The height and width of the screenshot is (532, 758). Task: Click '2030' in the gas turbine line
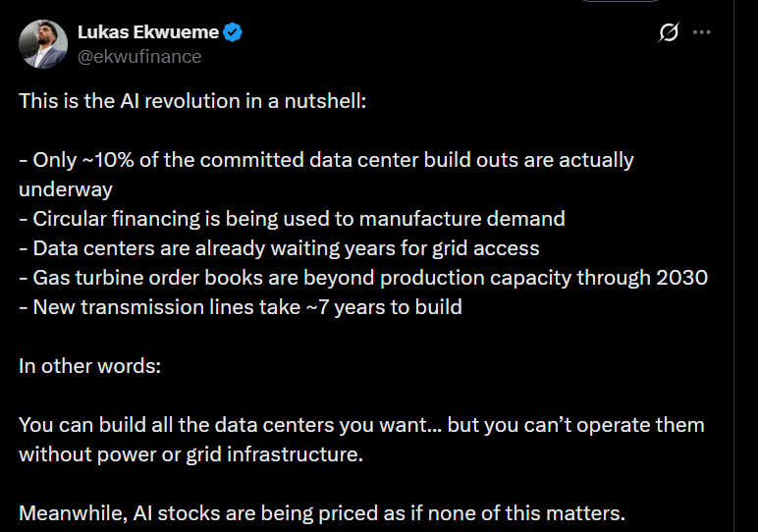click(681, 278)
